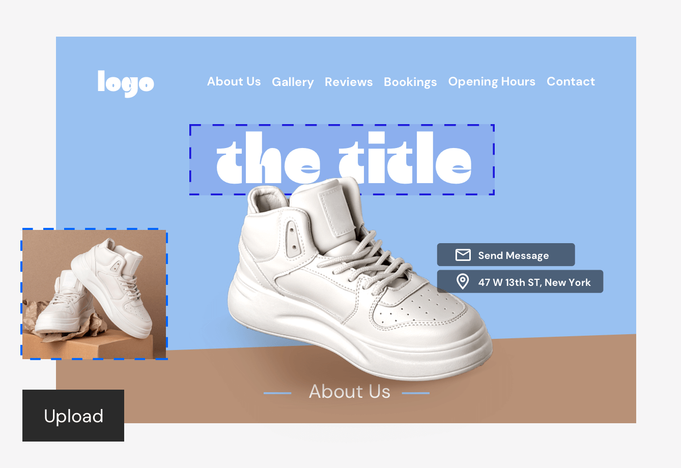Click the blue line left of About Us heading
Screen dimensions: 681x468
tap(278, 393)
